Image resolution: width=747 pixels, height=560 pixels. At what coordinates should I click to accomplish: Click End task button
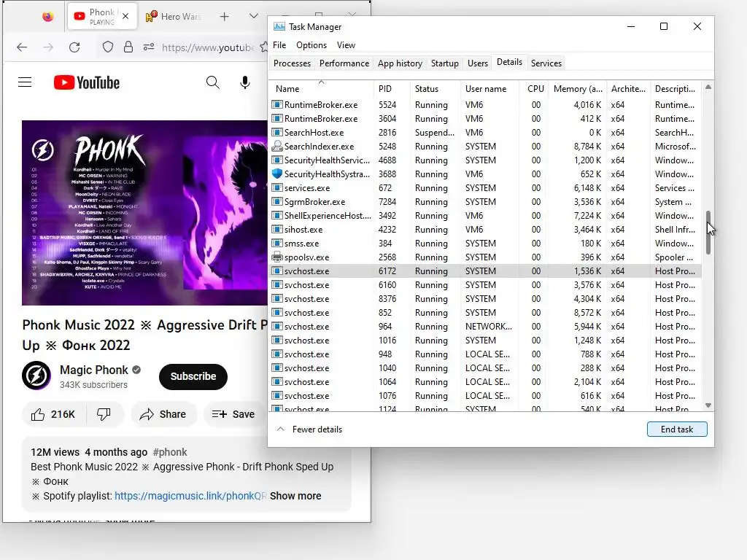coord(676,429)
